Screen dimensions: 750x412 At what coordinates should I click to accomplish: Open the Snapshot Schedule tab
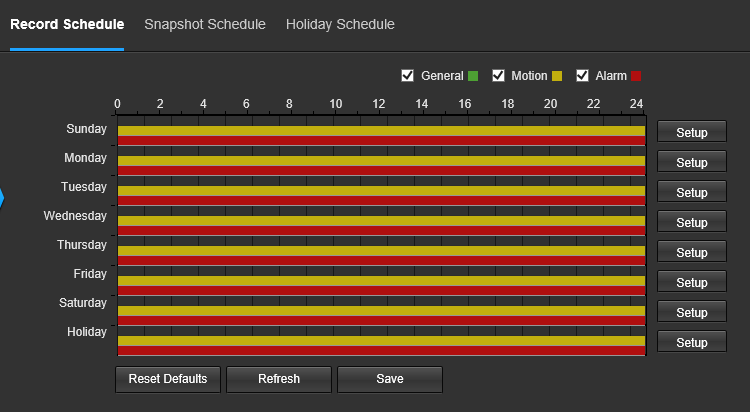[x=205, y=24]
